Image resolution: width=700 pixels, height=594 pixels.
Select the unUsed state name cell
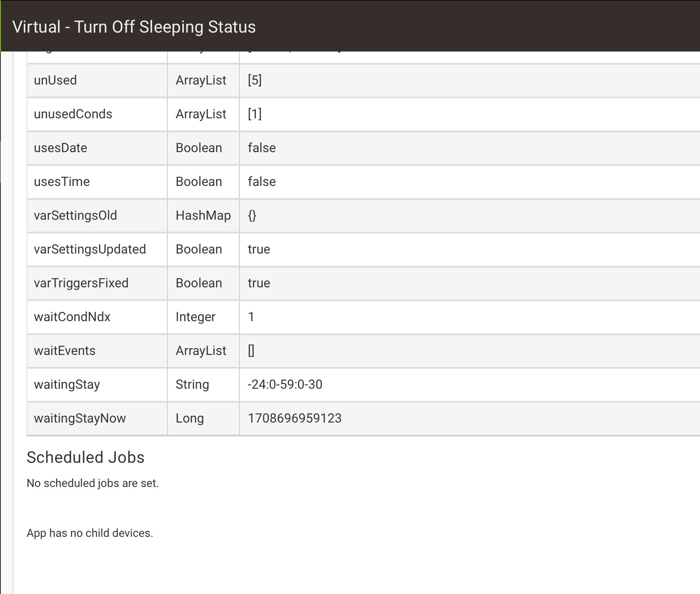click(x=56, y=80)
